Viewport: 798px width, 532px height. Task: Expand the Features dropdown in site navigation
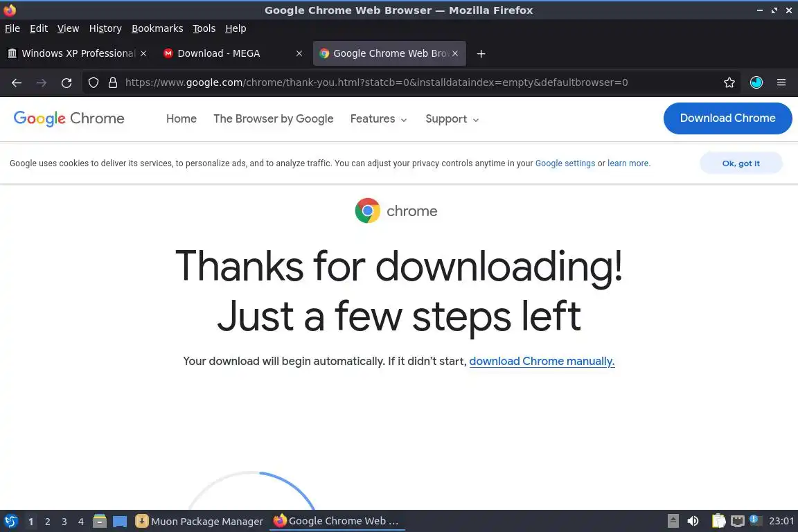pyautogui.click(x=379, y=118)
